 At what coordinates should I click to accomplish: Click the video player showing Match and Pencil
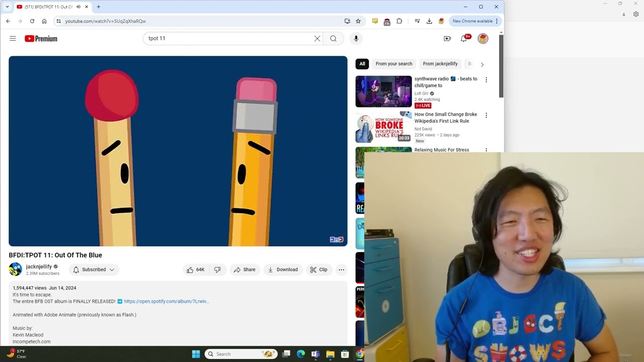(x=178, y=151)
